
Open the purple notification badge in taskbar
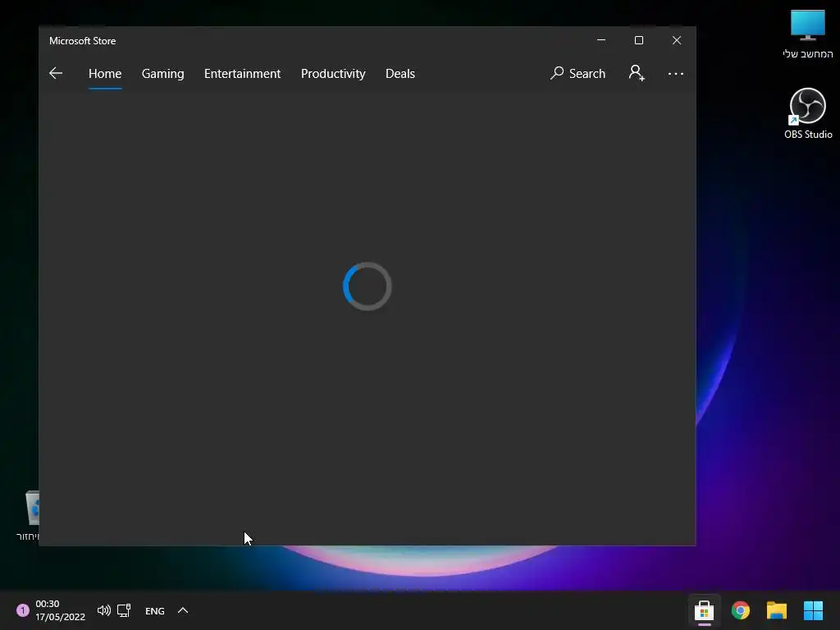[22, 610]
